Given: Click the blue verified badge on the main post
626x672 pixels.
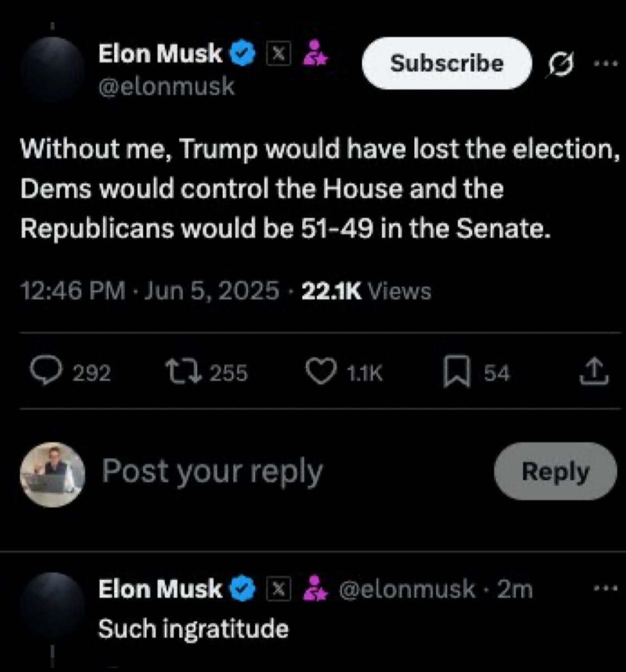Looking at the screenshot, I should click(x=243, y=54).
